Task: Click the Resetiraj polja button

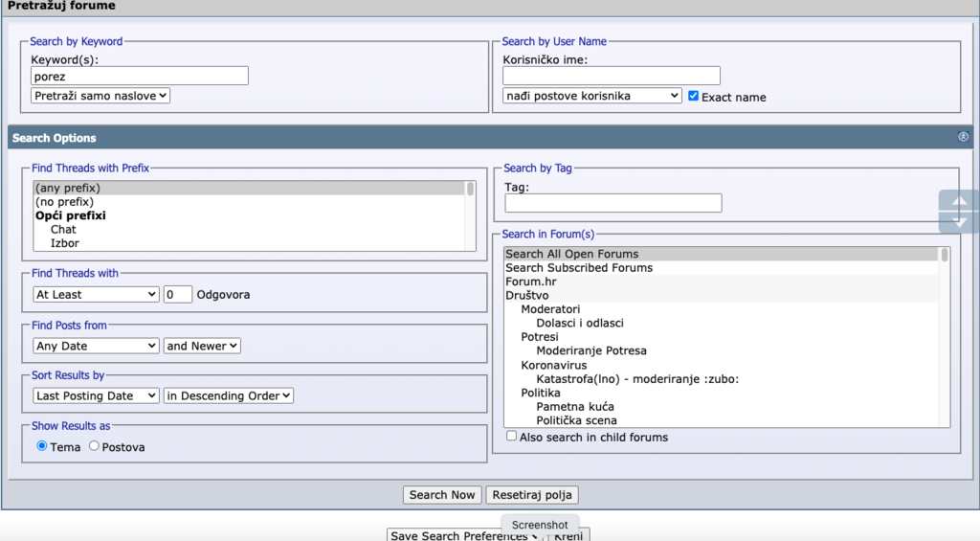Action: 532,495
